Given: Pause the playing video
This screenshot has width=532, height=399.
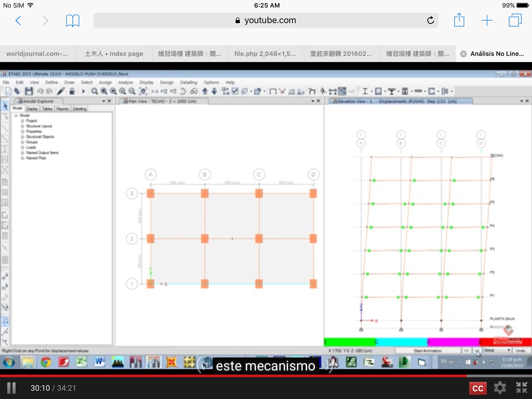Looking at the screenshot, I should (x=11, y=388).
